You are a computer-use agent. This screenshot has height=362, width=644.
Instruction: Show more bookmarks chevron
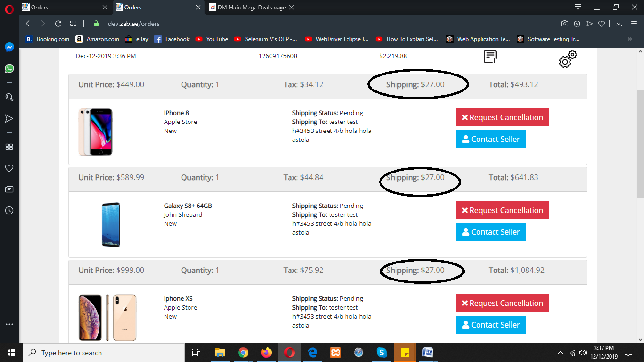click(630, 39)
